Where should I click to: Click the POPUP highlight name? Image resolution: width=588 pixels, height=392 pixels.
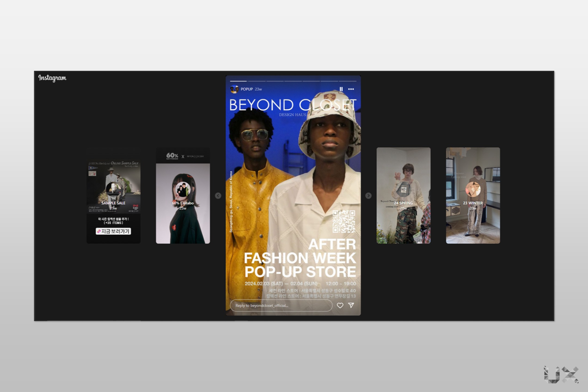tap(247, 89)
